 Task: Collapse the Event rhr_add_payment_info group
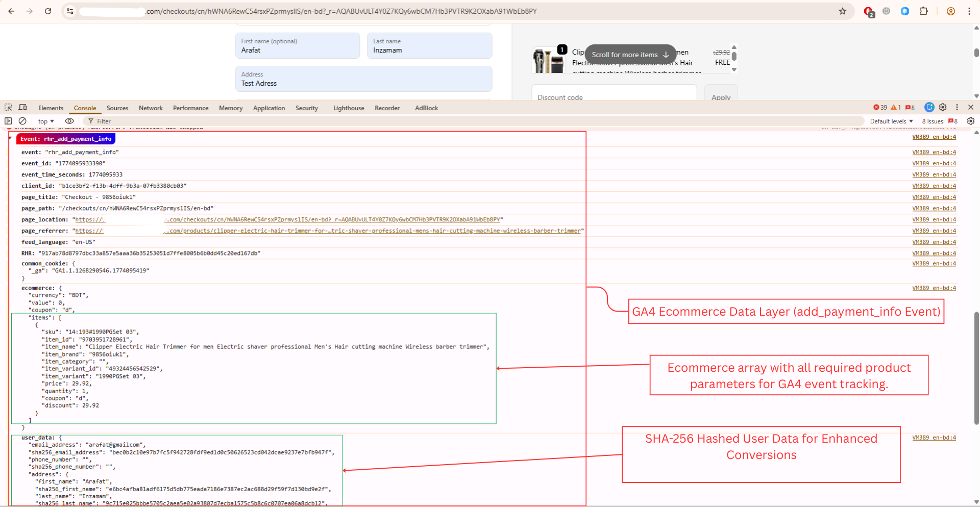(10, 138)
